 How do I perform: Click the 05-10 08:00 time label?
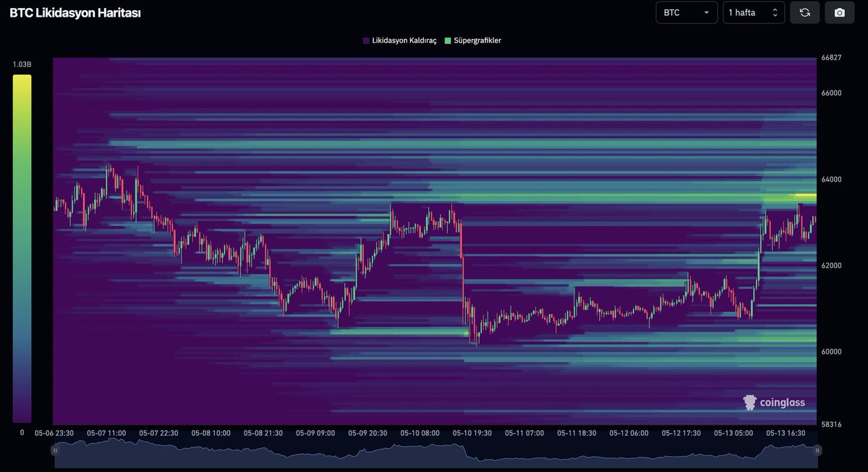pos(420,433)
